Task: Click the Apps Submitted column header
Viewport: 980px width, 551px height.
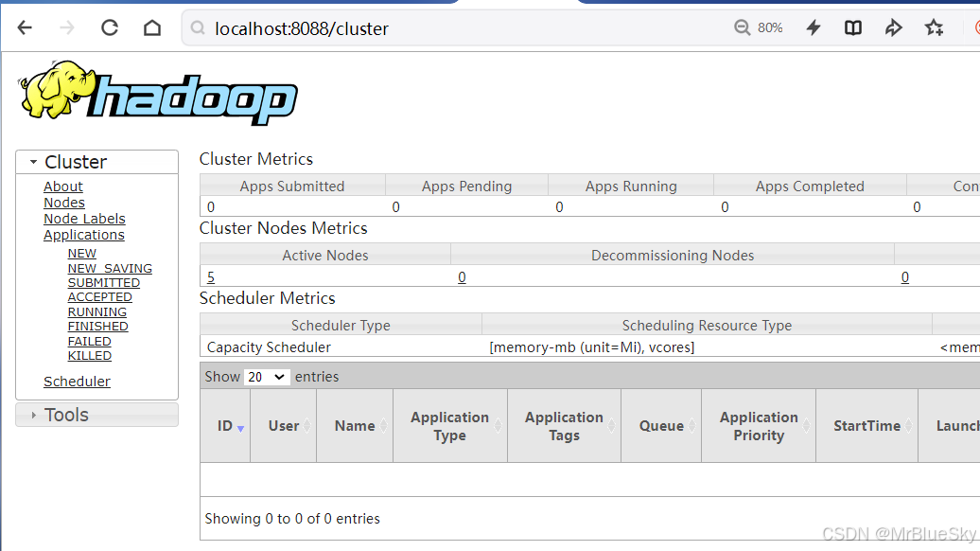Action: [292, 187]
